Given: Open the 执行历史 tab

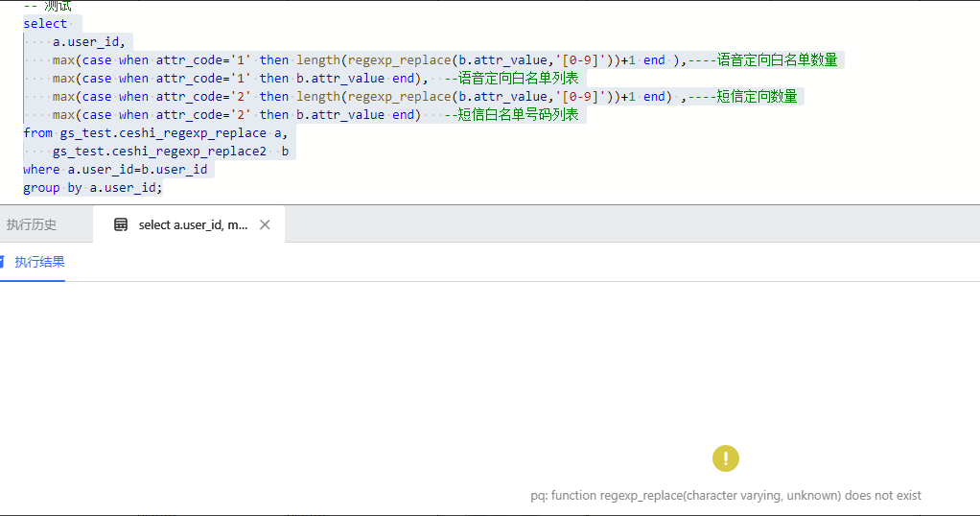Looking at the screenshot, I should [32, 224].
